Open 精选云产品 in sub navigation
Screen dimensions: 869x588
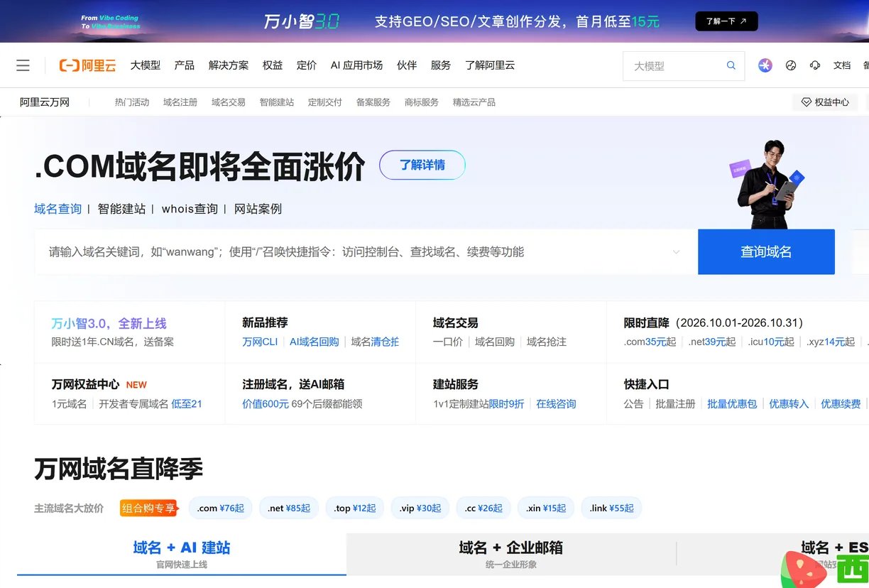pyautogui.click(x=474, y=102)
